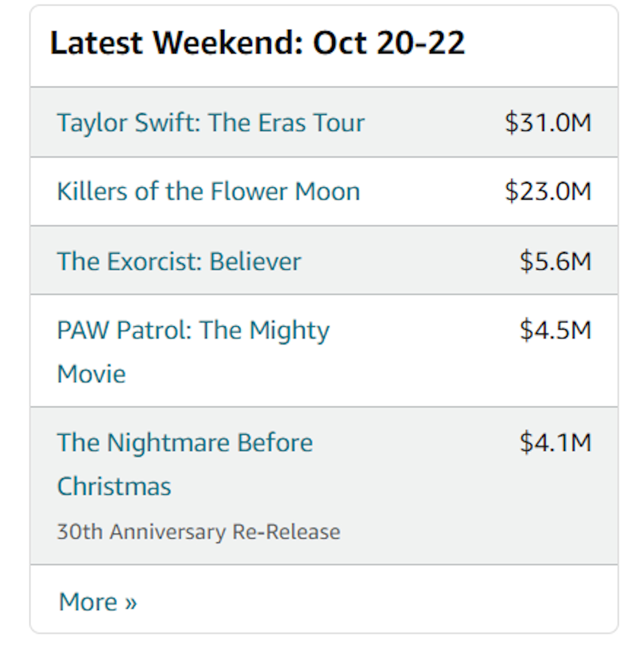
Task: Click the » chevron after More
Action: 131,603
